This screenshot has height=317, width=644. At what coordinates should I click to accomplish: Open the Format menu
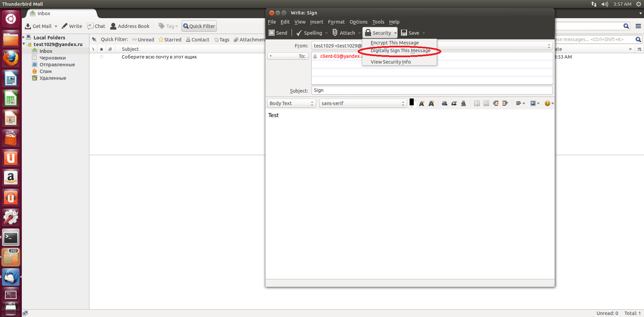[x=336, y=22]
